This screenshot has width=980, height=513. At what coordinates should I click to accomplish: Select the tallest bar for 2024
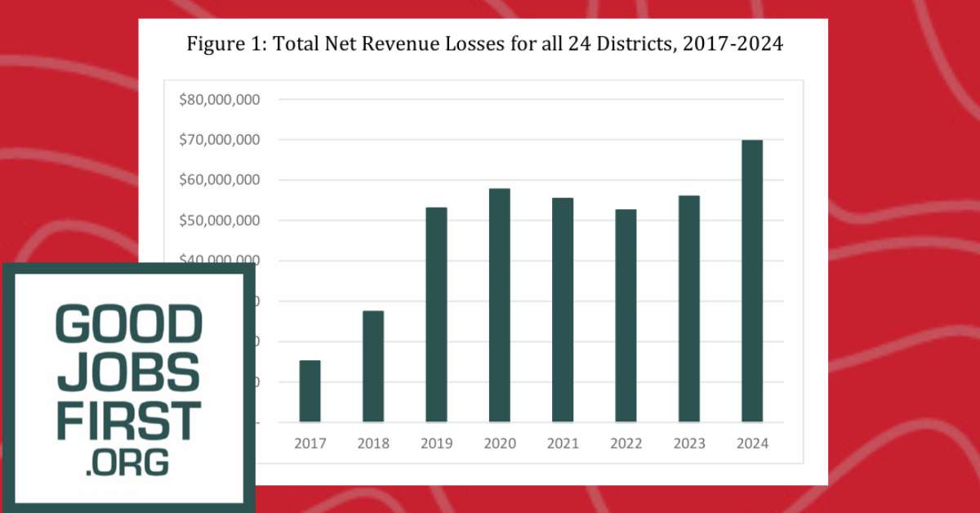751,281
